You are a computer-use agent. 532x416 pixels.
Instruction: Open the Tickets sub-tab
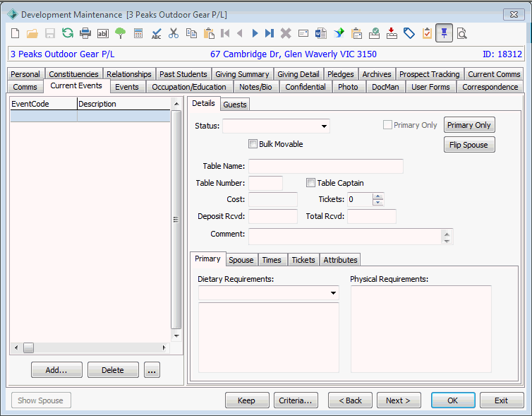[x=303, y=260]
